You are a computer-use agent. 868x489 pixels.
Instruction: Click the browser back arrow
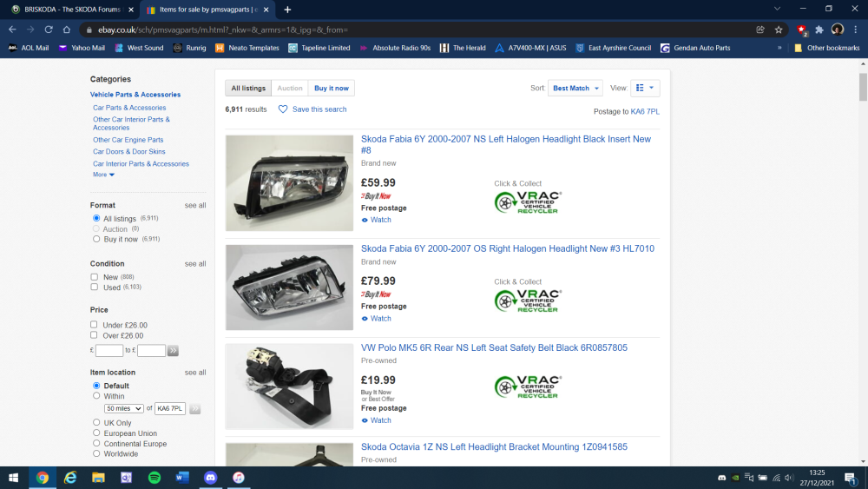pos(12,30)
